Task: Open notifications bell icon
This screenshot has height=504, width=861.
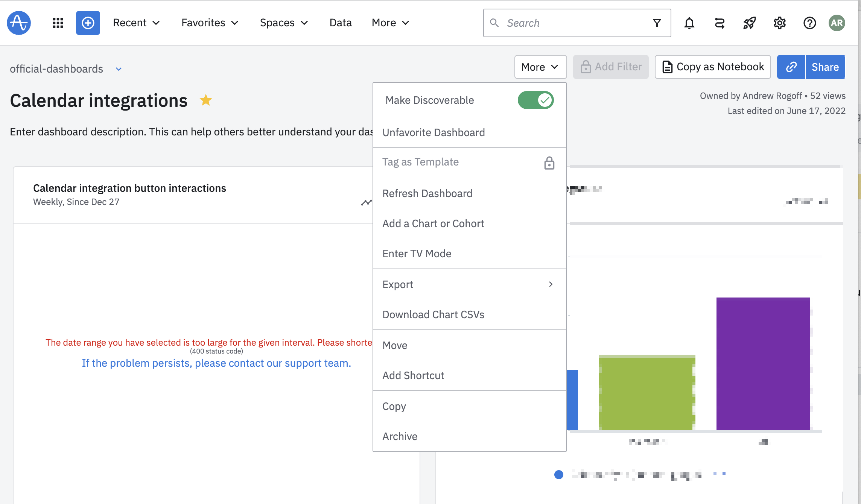Action: [x=689, y=23]
